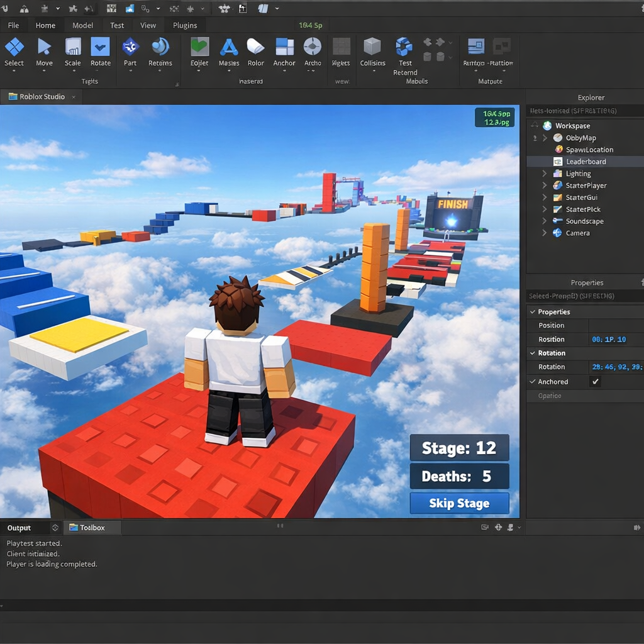Expand the Lighting node arrow
644x644 pixels.
click(x=545, y=174)
